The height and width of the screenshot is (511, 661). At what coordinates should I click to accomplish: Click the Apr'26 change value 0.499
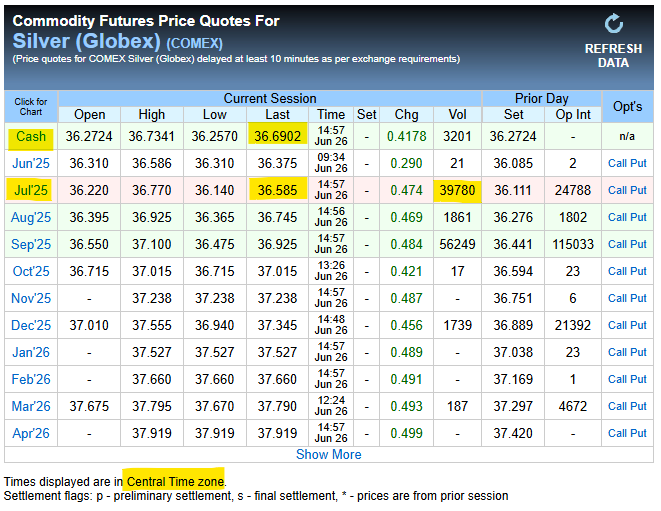[x=406, y=433]
